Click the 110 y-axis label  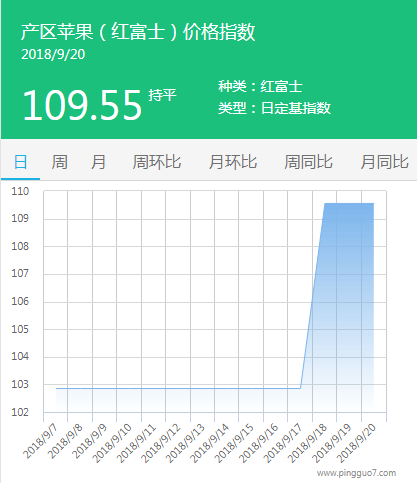20,191
